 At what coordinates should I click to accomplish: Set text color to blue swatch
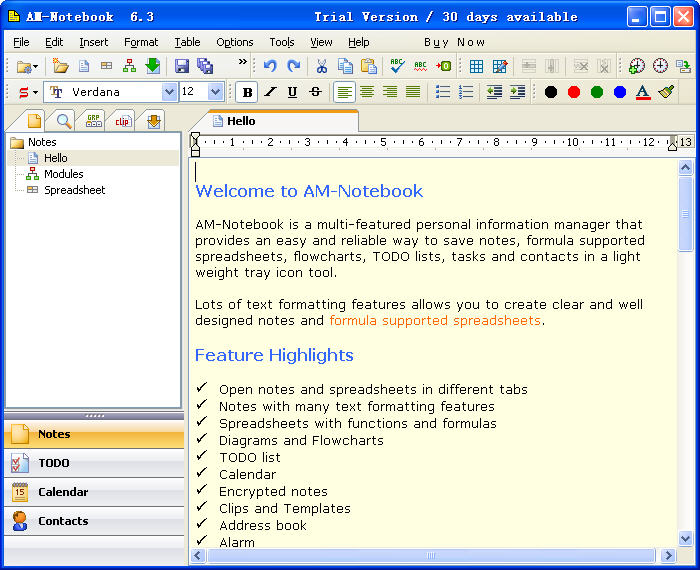(620, 92)
